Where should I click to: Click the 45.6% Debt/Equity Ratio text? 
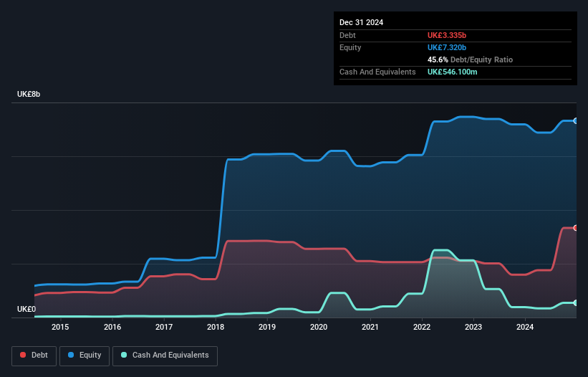pyautogui.click(x=470, y=59)
